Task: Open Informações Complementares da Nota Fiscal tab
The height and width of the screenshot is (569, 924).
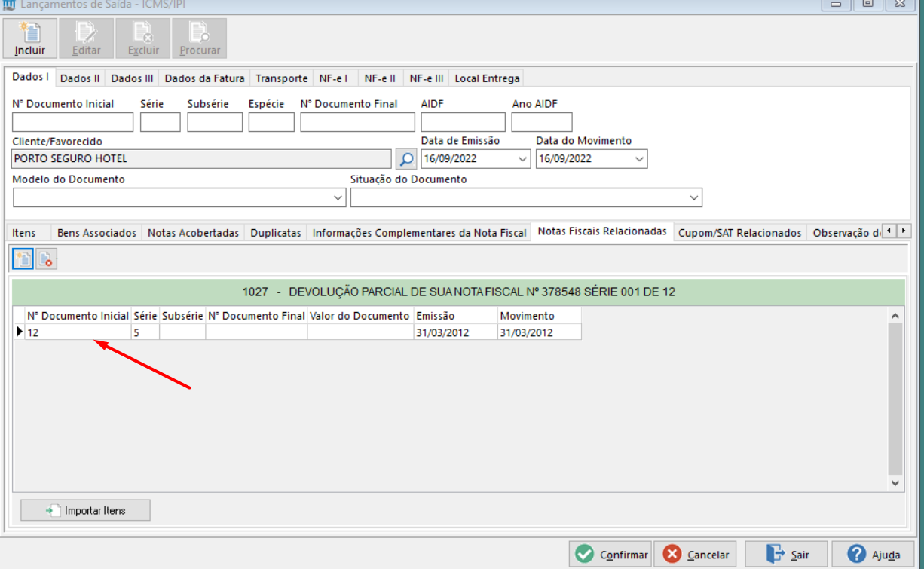Action: coord(419,233)
